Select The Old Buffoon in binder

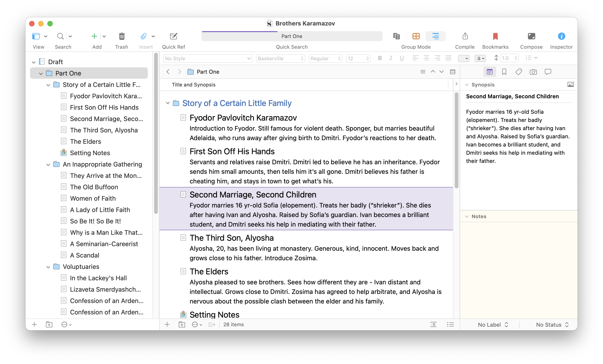pos(94,187)
